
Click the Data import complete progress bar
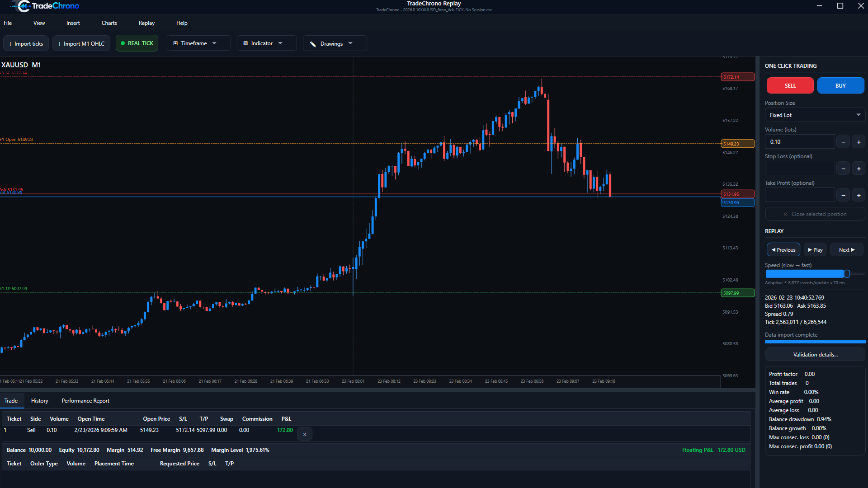815,342
